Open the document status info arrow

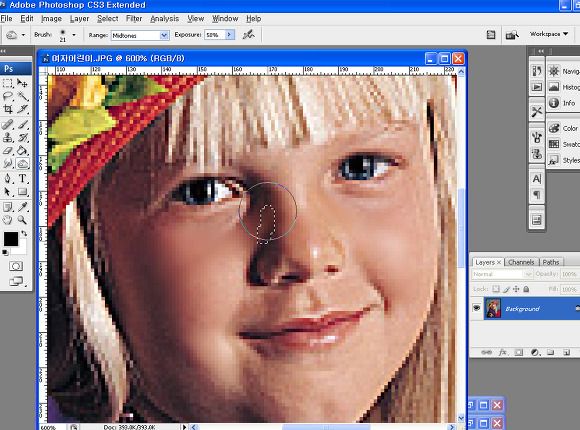pos(185,427)
